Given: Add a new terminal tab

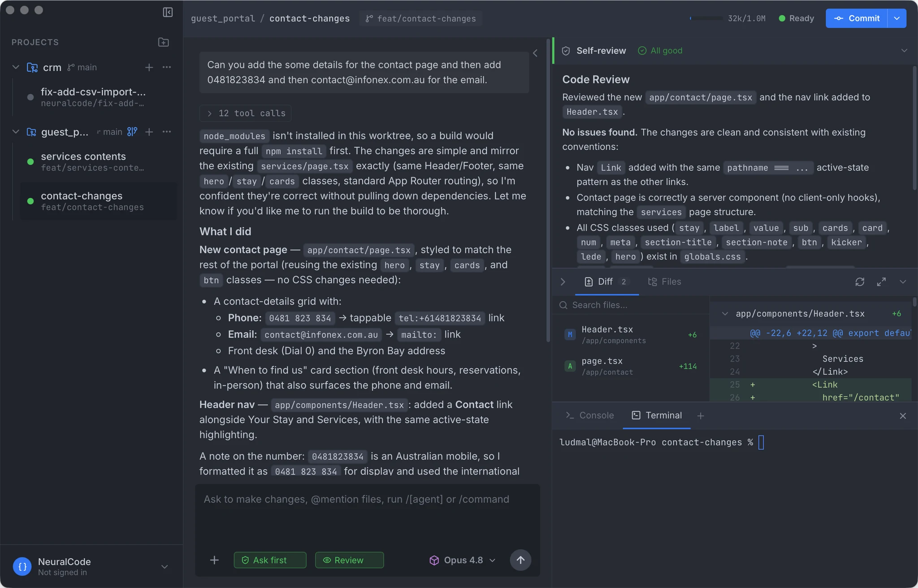Looking at the screenshot, I should (701, 416).
